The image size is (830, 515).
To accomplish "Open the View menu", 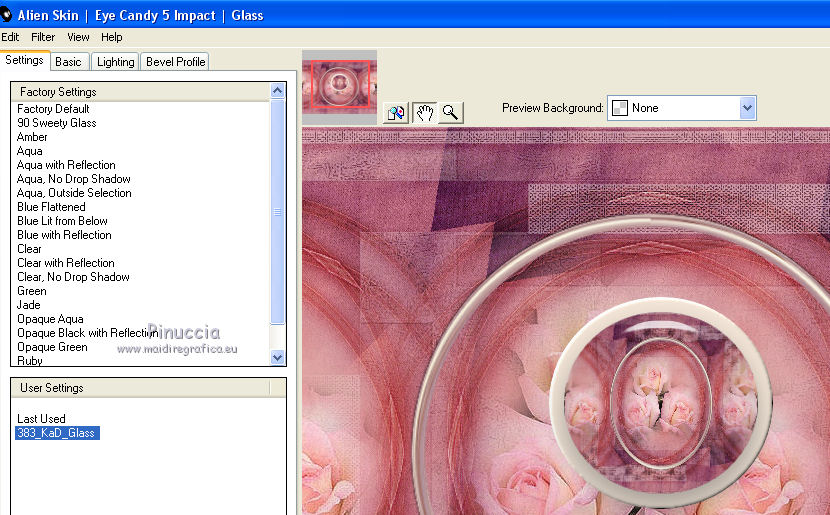I will [78, 37].
